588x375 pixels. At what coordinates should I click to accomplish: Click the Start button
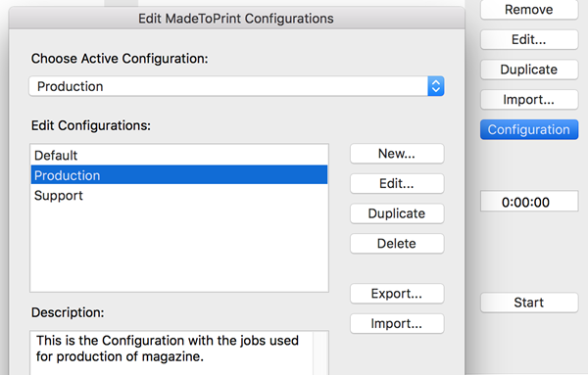point(529,303)
